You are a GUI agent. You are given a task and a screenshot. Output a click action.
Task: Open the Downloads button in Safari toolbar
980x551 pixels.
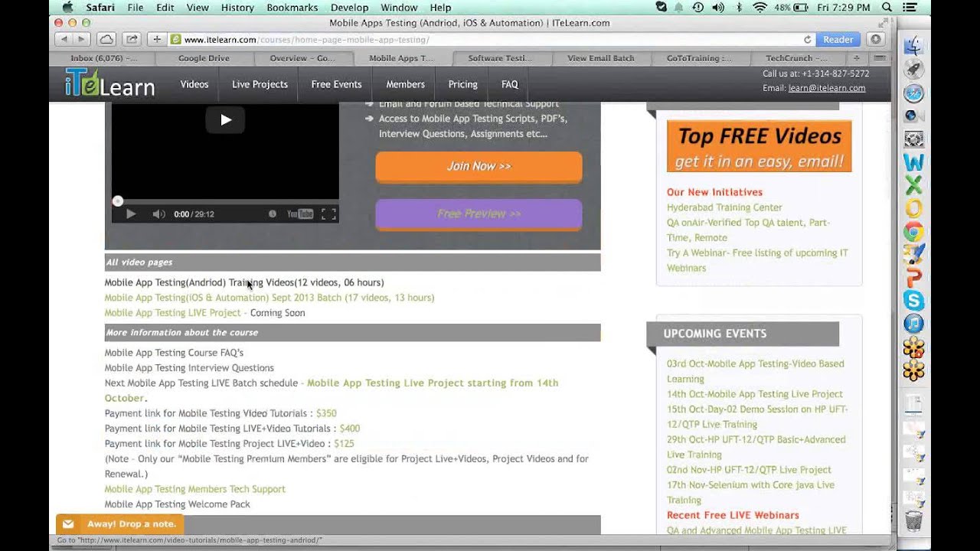tap(876, 39)
